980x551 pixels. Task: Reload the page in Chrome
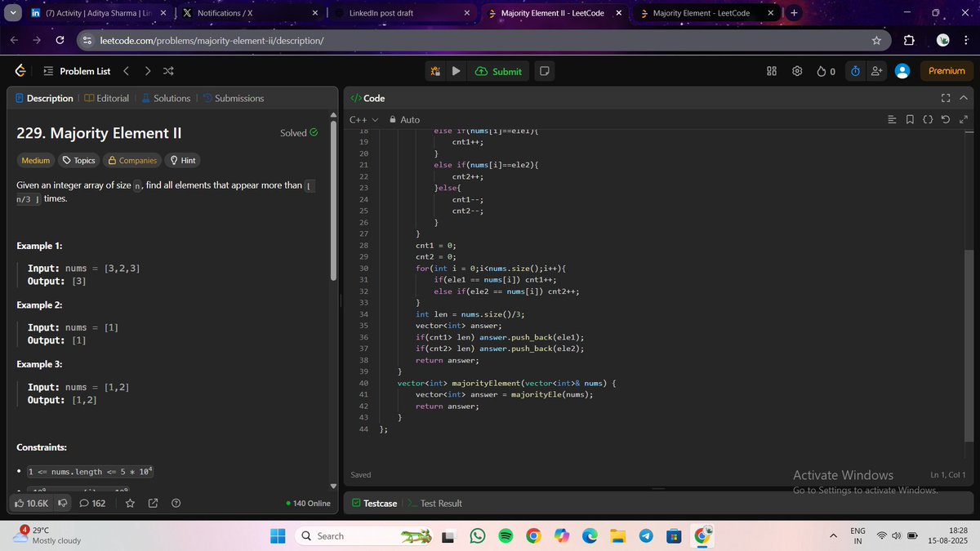[x=60, y=41]
